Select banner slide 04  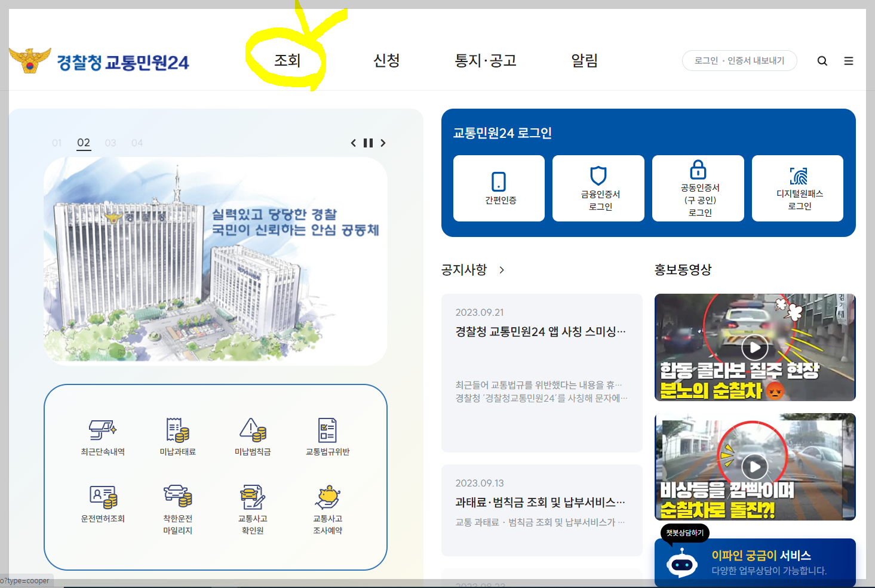137,143
